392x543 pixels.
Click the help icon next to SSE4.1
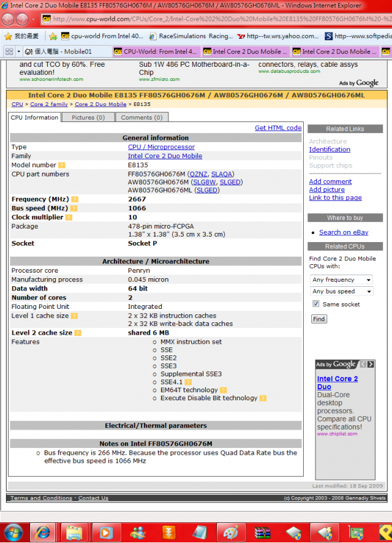188,382
